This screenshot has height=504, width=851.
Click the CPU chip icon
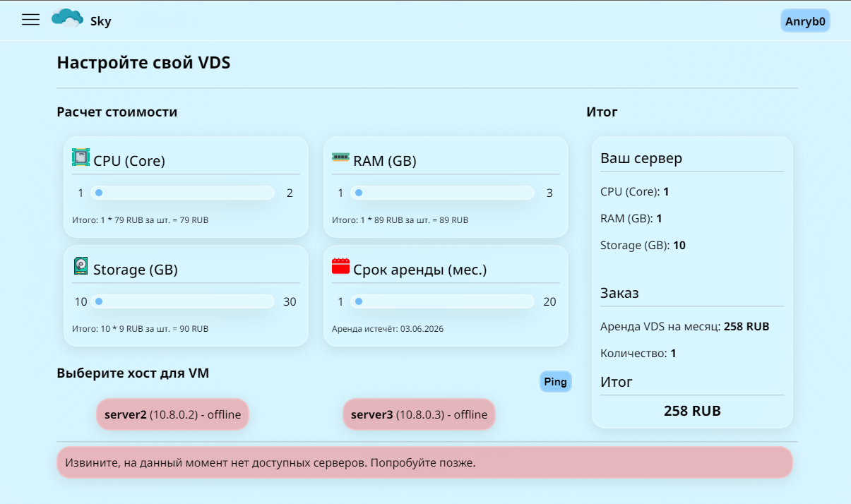pos(81,157)
